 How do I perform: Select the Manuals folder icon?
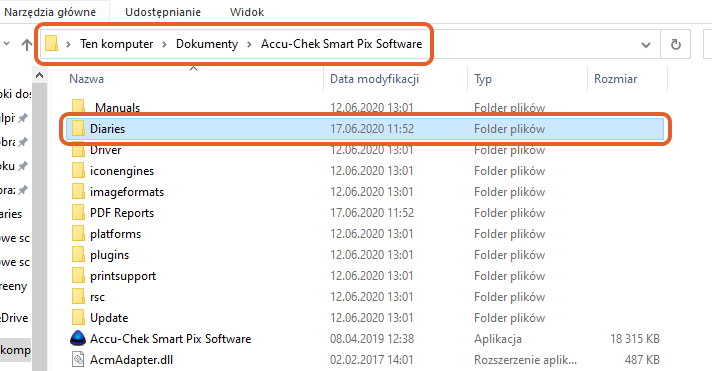click(78, 107)
